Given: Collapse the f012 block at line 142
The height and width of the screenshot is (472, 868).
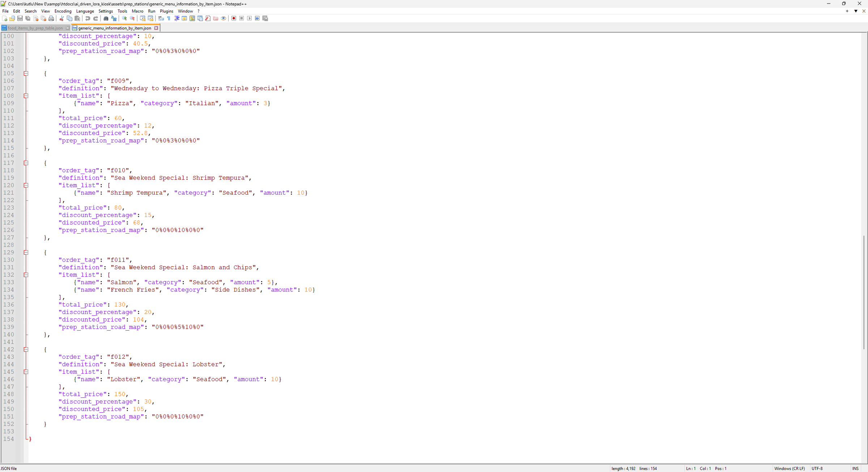Looking at the screenshot, I should tap(26, 349).
